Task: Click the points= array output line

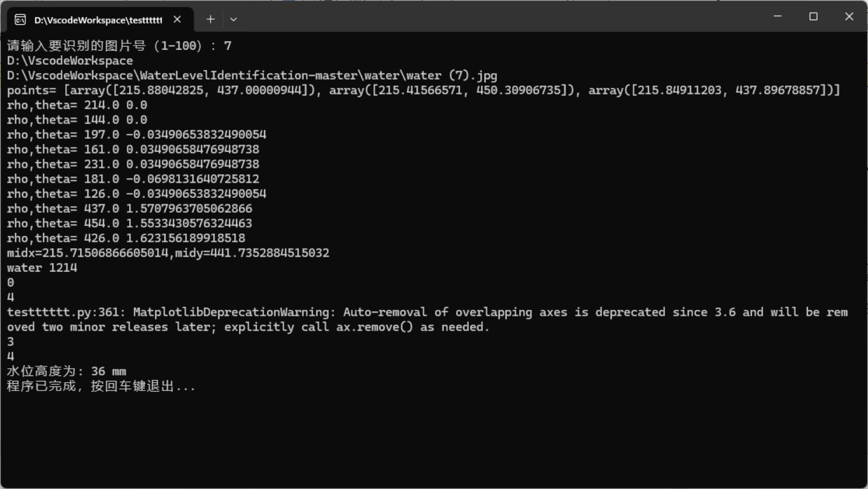Action: pos(423,90)
